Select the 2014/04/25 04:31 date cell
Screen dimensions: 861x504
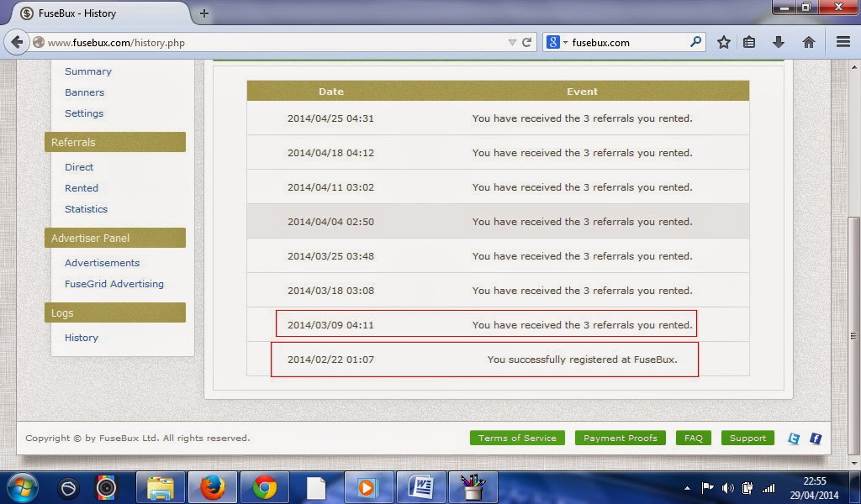tap(330, 118)
